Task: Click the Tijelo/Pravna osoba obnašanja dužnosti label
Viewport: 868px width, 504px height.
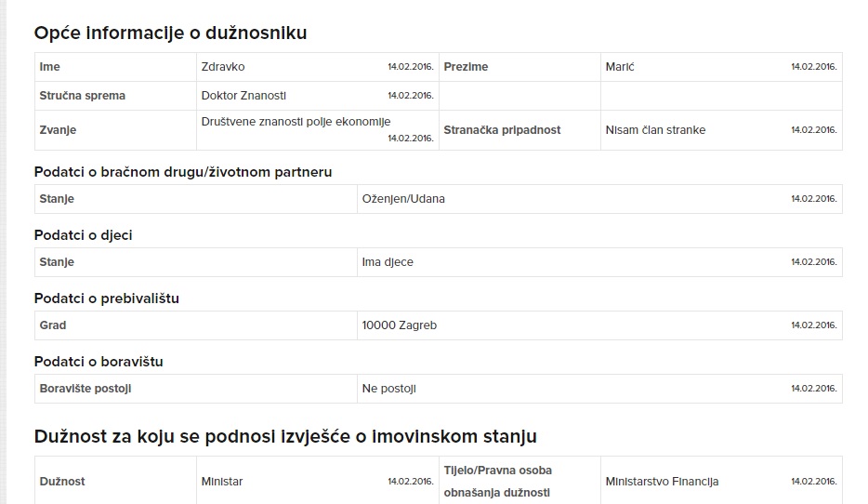Action: (498, 482)
